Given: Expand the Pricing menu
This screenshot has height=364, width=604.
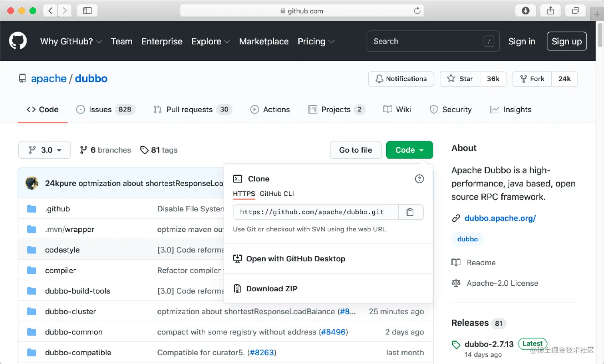Looking at the screenshot, I should (x=316, y=41).
